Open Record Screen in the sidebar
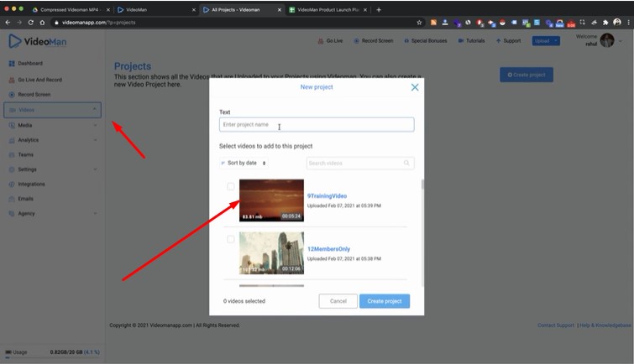 34,95
